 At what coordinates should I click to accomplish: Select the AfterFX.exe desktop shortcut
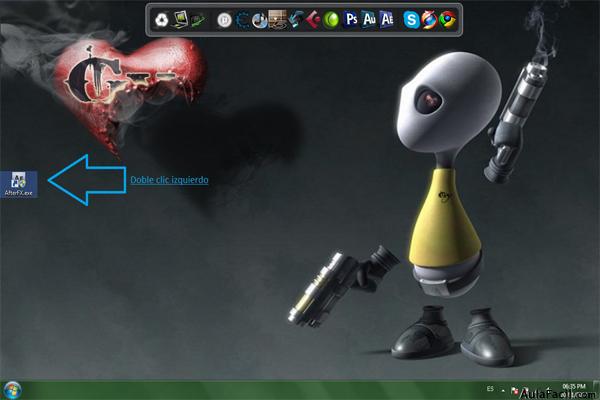tap(18, 184)
